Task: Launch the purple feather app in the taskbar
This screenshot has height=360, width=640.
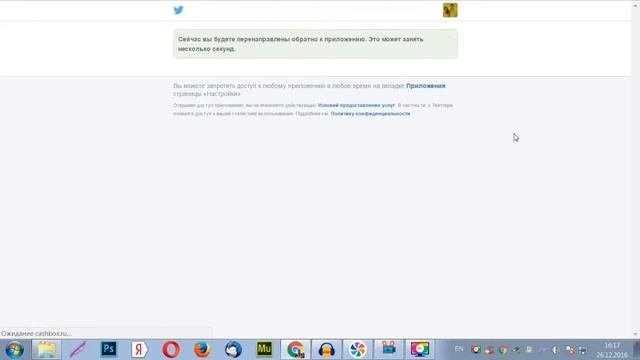Action: click(x=78, y=350)
